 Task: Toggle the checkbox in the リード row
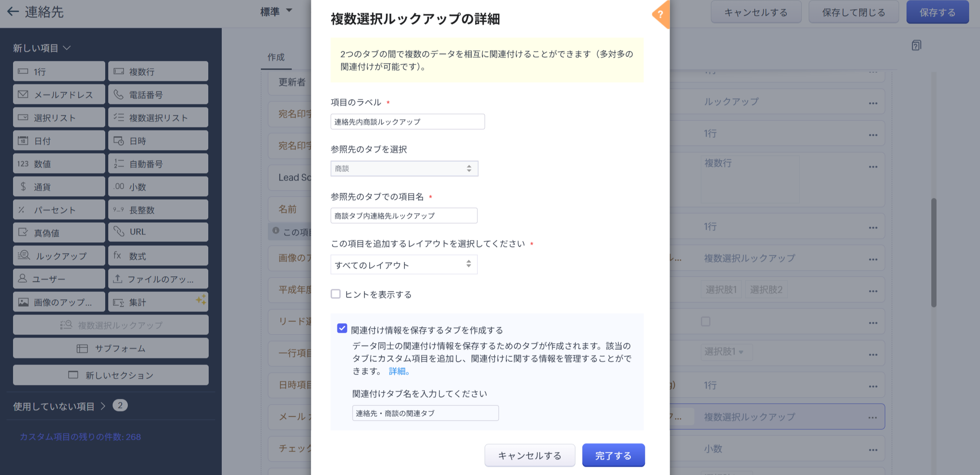[706, 321]
